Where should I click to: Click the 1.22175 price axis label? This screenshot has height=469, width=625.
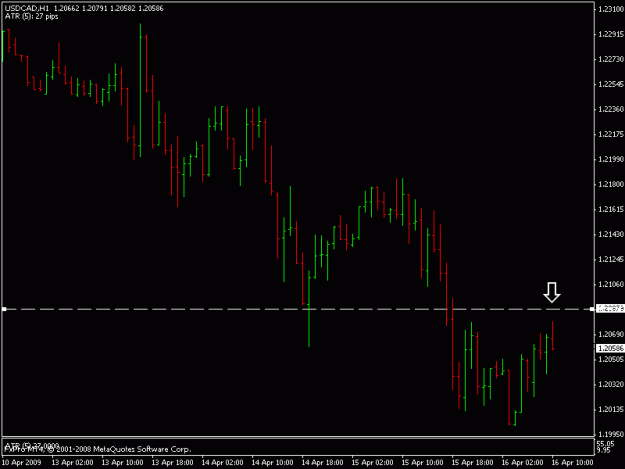[611, 134]
